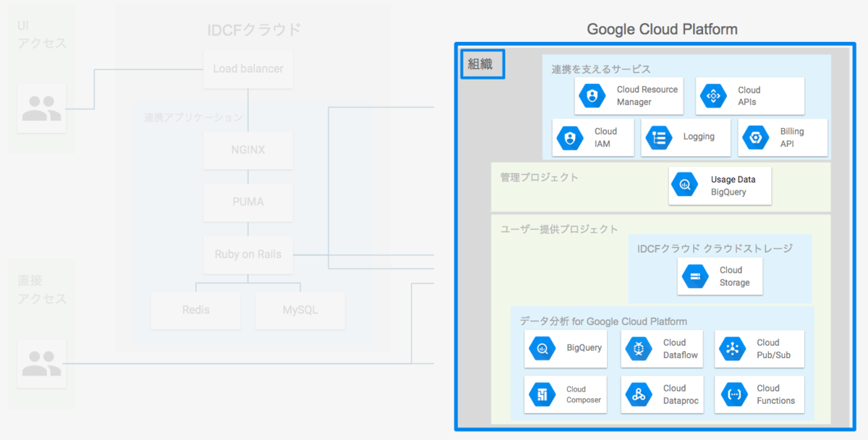Click the NGINX box
This screenshot has height=440, width=868.
pyautogui.click(x=248, y=151)
